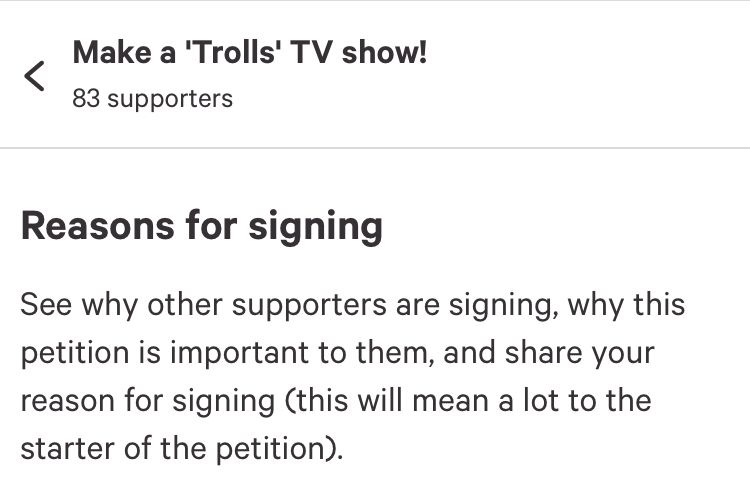Click the word 'Trolls' in the header title

coord(228,53)
